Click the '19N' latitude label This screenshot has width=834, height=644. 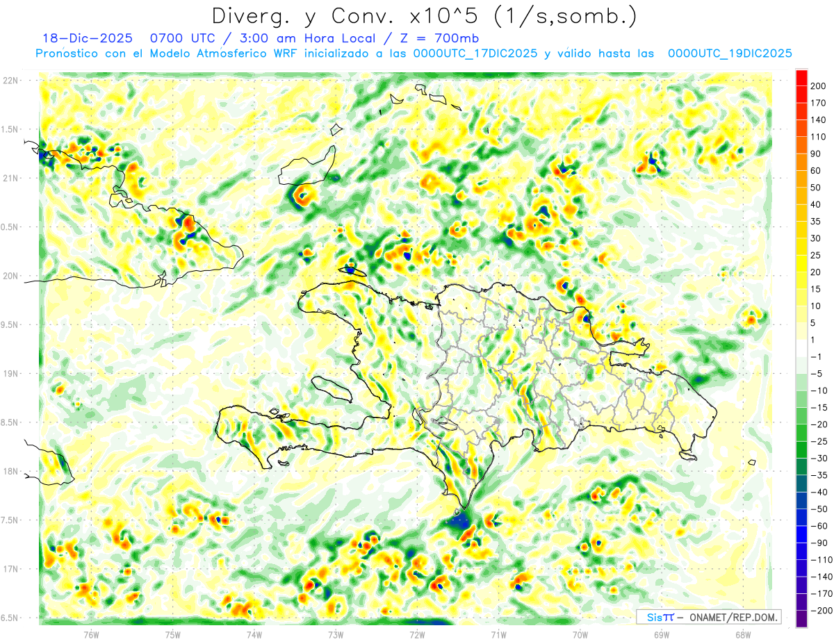pyautogui.click(x=10, y=374)
